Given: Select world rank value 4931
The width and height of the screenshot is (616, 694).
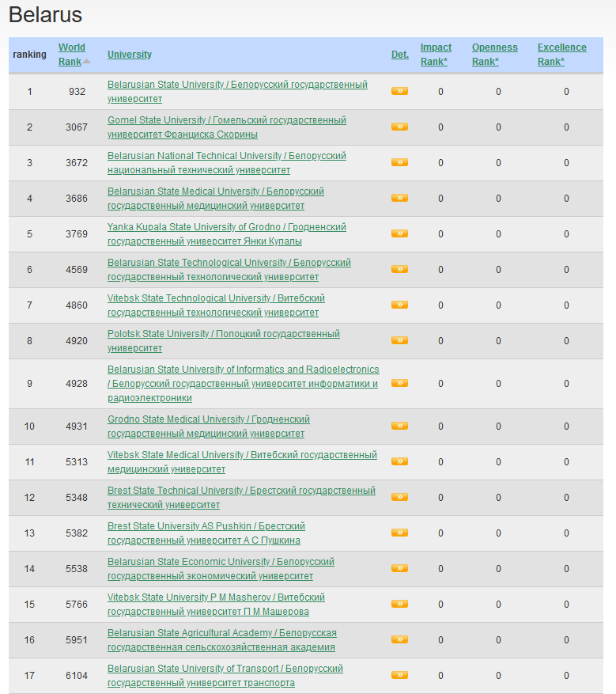Looking at the screenshot, I should click(77, 427).
